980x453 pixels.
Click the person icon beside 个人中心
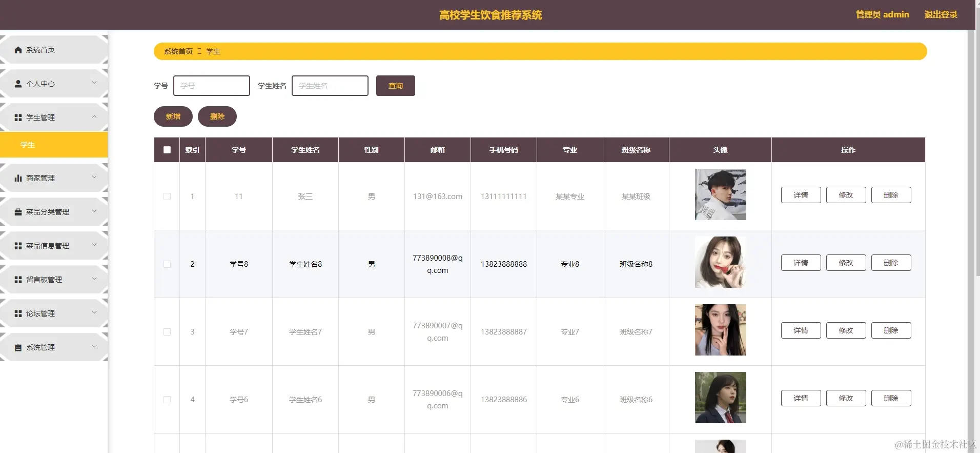pyautogui.click(x=18, y=84)
